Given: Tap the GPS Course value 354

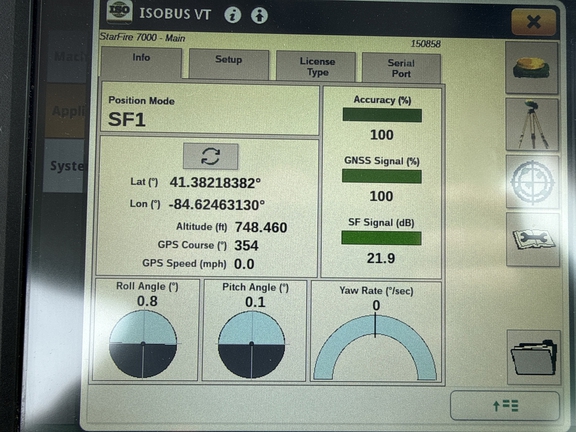Looking at the screenshot, I should [x=246, y=245].
